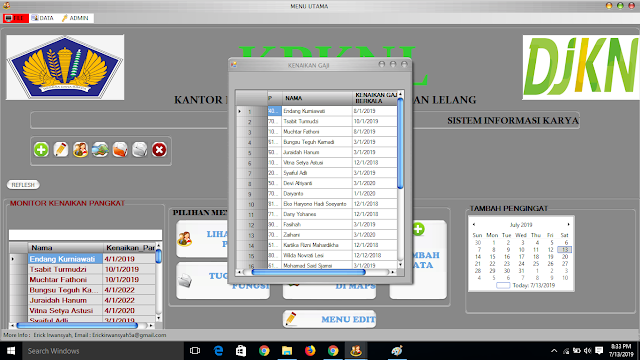
Task: Select July 24 in the calendar
Action: click(521, 264)
